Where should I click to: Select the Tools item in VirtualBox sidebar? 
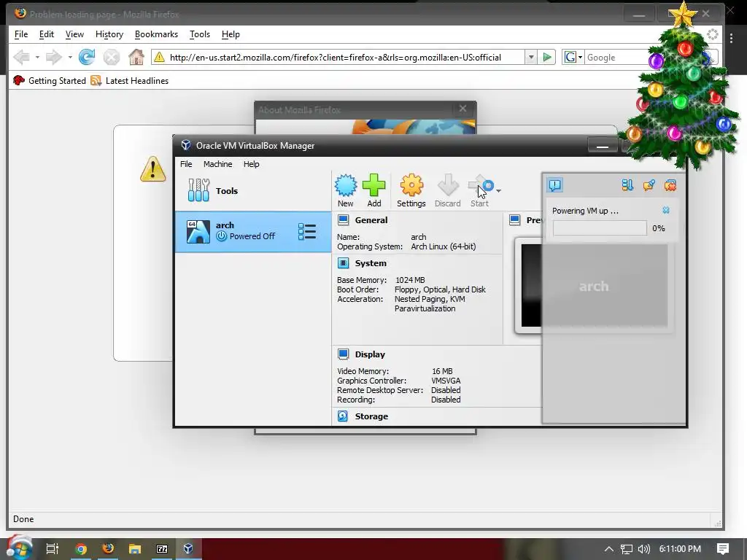253,191
